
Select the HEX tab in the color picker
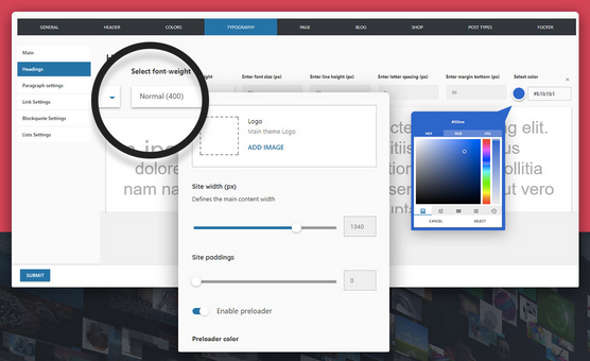[429, 133]
